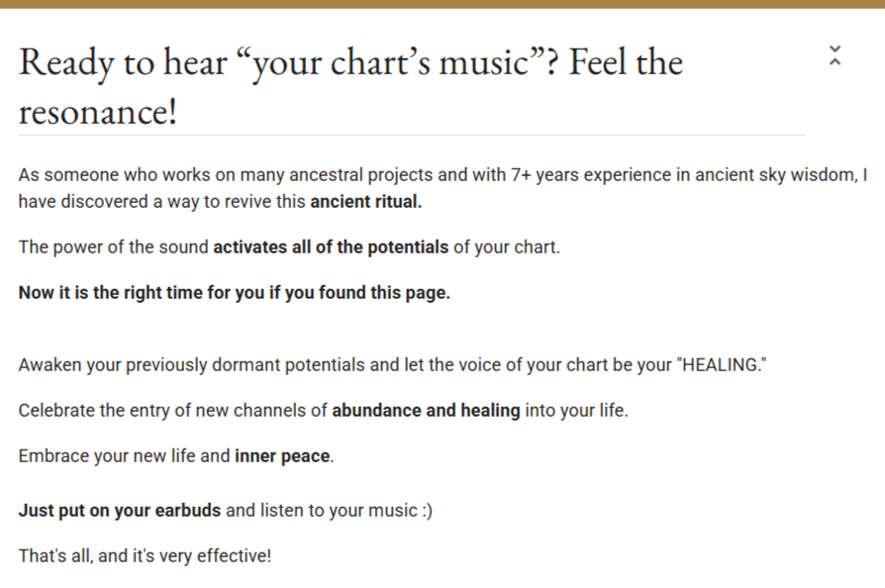Click "Ready to hear" at the heading start
This screenshot has height=588, width=885.
[x=123, y=62]
